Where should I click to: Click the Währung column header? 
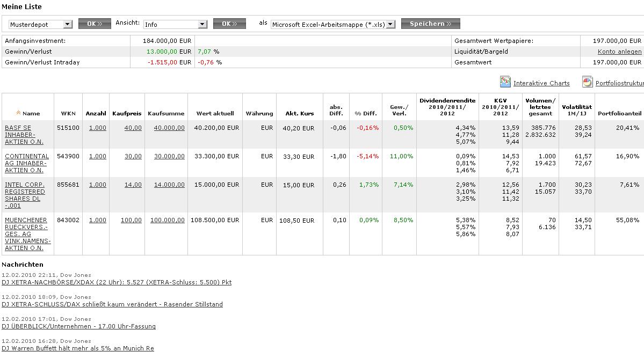259,113
